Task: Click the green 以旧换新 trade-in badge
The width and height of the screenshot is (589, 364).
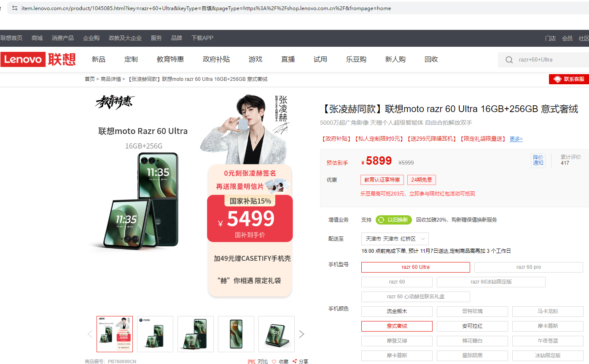Action: (x=393, y=220)
